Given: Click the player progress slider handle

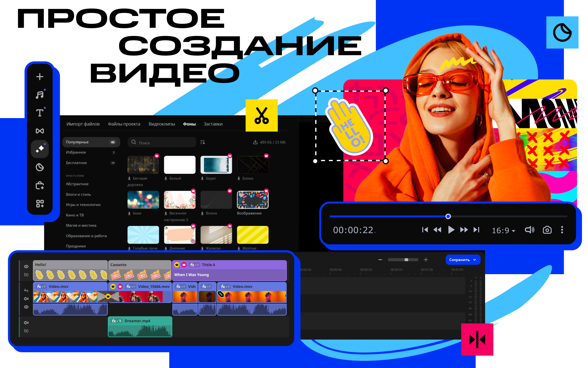Looking at the screenshot, I should click(x=448, y=216).
